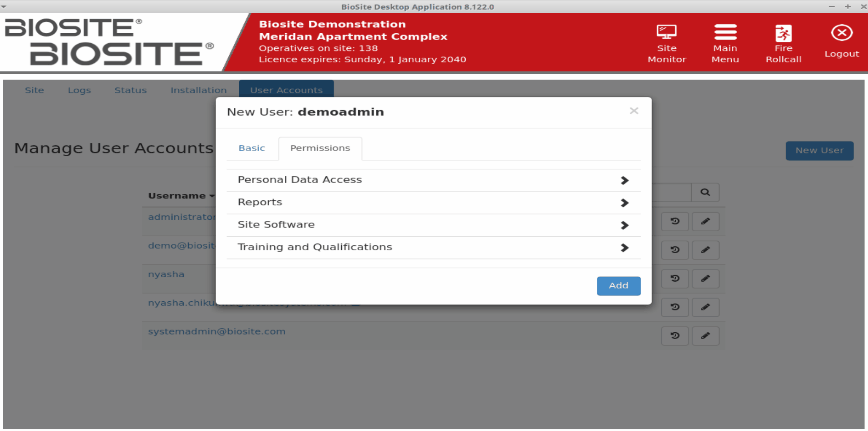Expand the Reports permissions section
Viewport: 868px width, 431px height.
click(x=433, y=203)
